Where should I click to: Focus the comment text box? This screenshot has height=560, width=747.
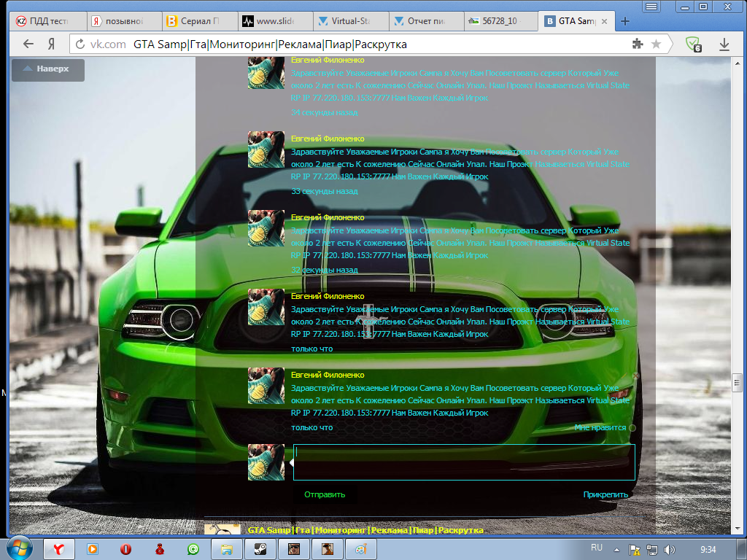click(x=464, y=462)
